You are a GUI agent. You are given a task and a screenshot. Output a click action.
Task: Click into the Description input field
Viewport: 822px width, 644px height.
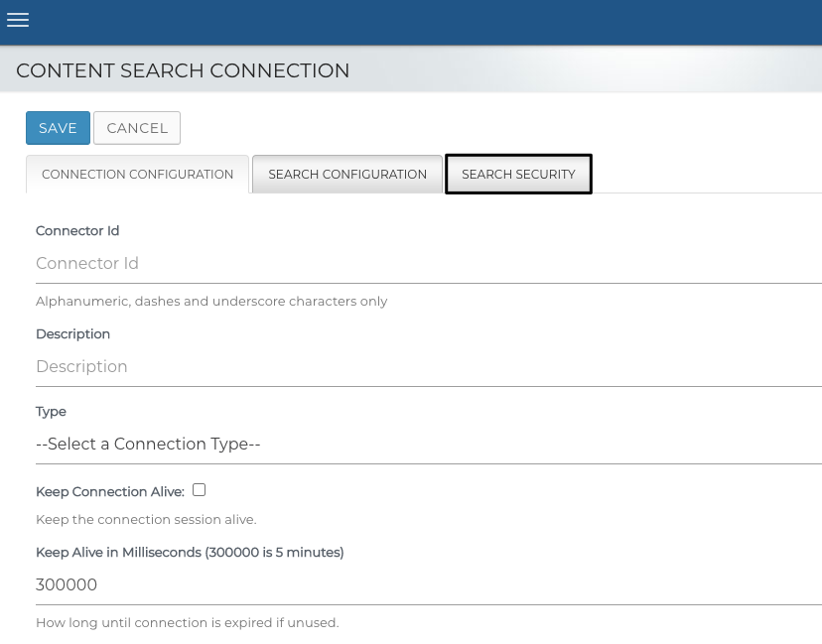click(x=427, y=367)
